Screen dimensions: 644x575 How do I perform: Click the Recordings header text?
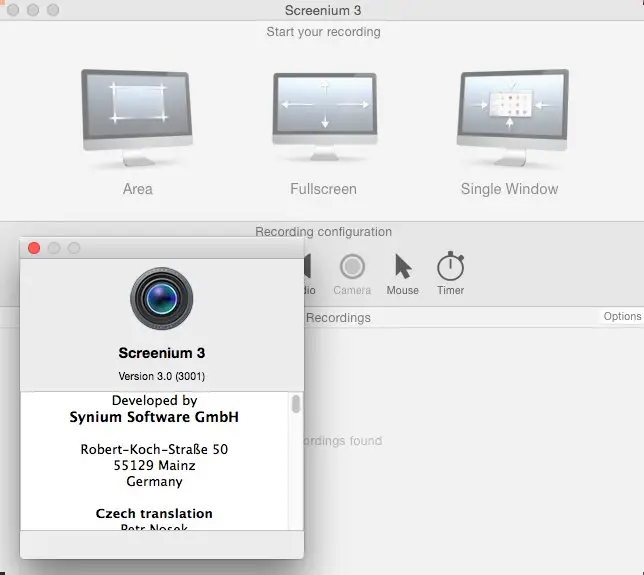[338, 318]
